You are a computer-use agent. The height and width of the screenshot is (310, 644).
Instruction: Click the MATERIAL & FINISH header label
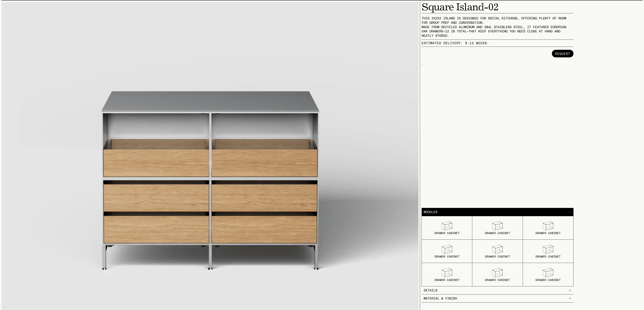pos(440,299)
